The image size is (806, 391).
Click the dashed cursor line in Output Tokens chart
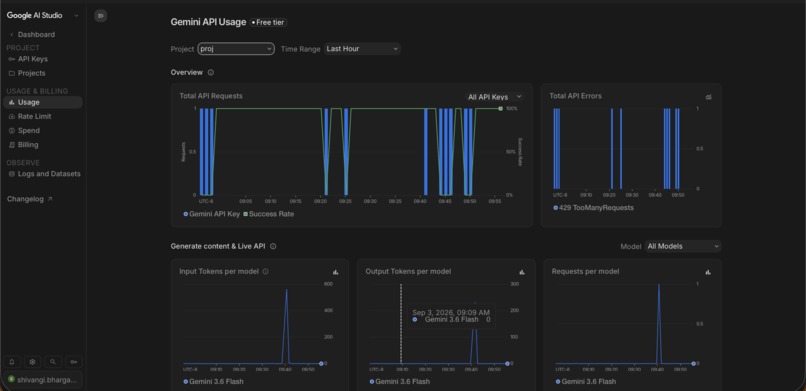(401, 324)
